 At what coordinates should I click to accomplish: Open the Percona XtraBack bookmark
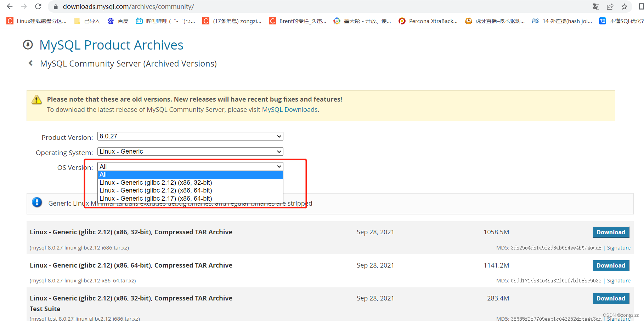pyautogui.click(x=428, y=21)
